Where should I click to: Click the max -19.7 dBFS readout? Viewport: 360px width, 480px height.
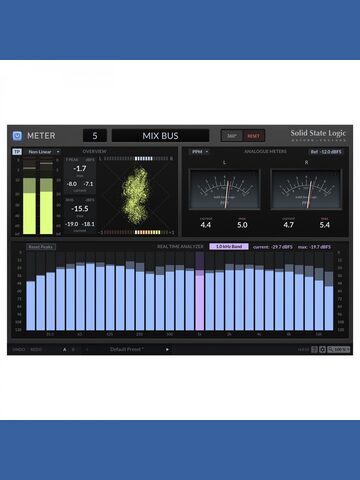314,247
